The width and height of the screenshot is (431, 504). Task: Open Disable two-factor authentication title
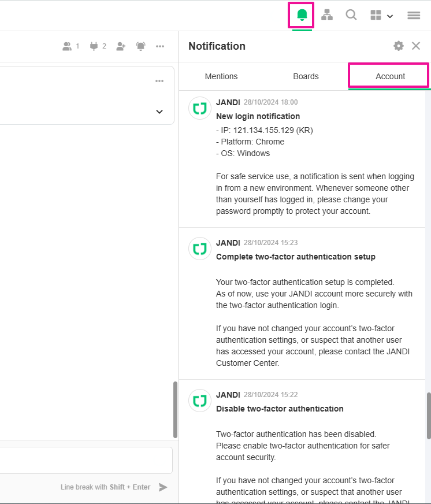tap(280, 409)
